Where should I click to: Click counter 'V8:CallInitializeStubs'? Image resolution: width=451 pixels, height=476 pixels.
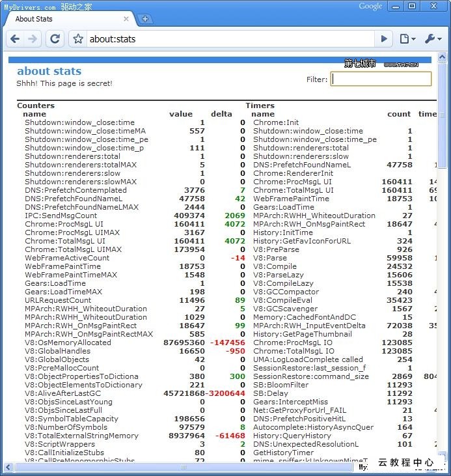click(x=64, y=453)
